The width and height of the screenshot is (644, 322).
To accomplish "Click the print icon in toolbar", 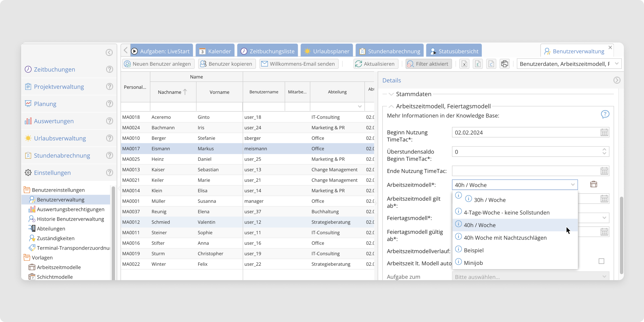I will point(504,64).
